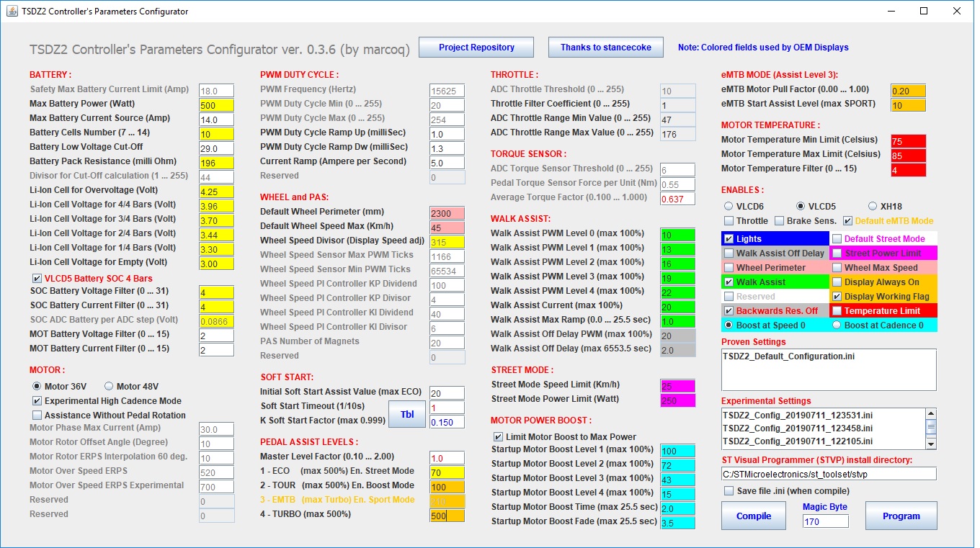The image size is (980, 548).
Task: Click ADC Throttle Range Min Value field
Action: tap(678, 120)
